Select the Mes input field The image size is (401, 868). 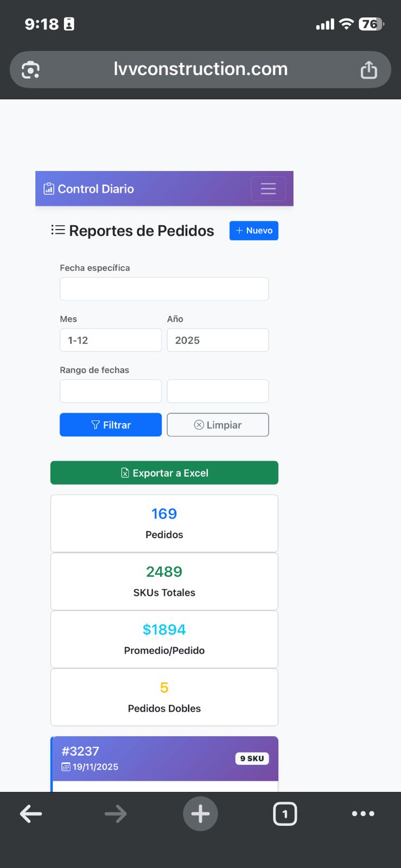(111, 340)
